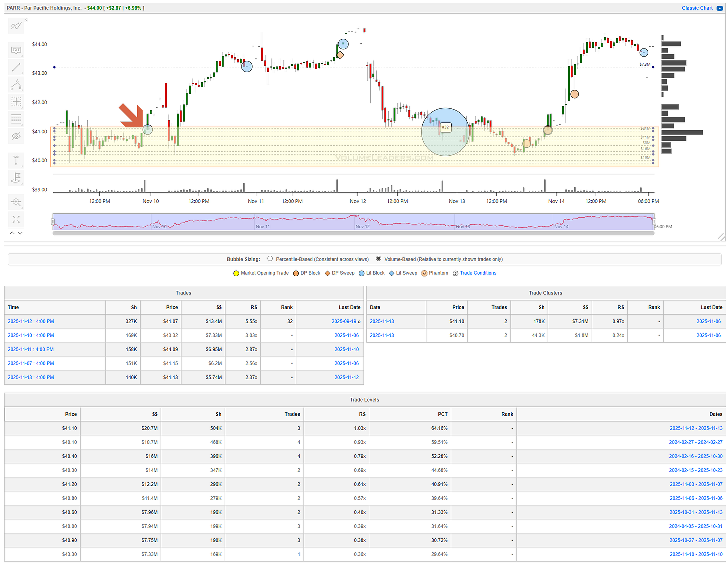Viewport: 728px width, 564px height.
Task: Open dates 2024-02-16 - 2025-10-30 link
Action: click(x=696, y=456)
